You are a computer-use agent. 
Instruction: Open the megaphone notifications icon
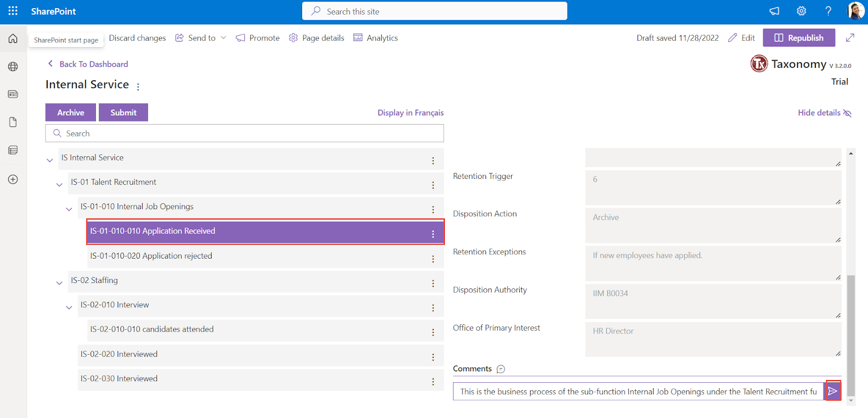774,11
